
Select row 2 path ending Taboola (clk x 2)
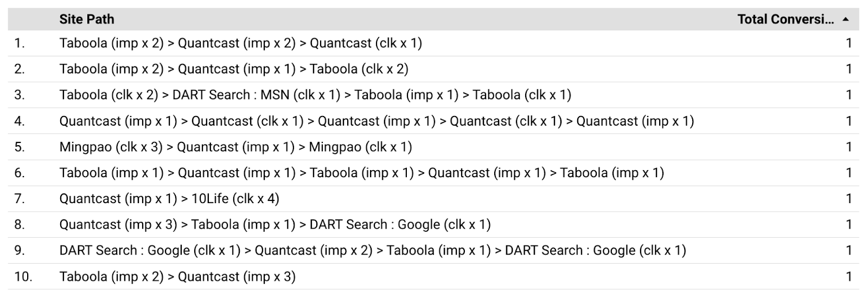tap(234, 69)
